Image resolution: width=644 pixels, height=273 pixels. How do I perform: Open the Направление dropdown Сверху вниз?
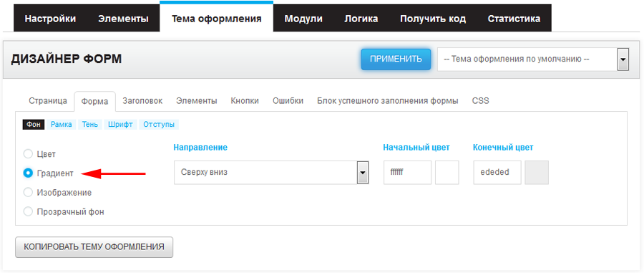pyautogui.click(x=271, y=172)
